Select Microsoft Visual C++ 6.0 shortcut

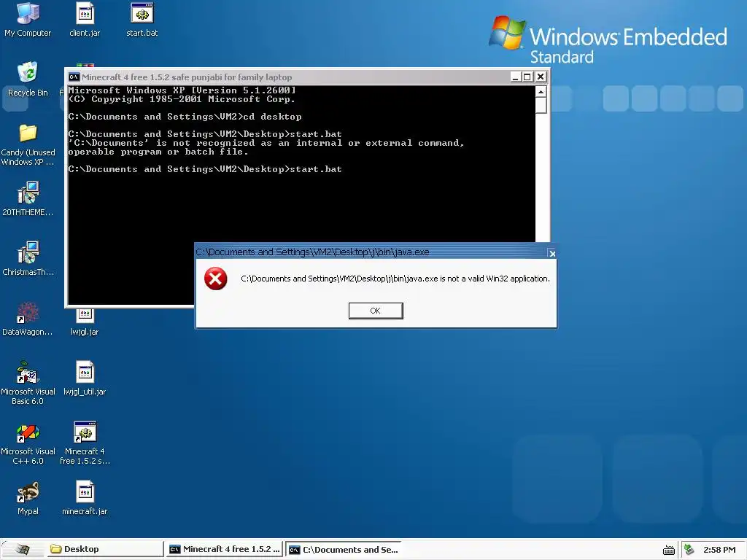pos(28,443)
